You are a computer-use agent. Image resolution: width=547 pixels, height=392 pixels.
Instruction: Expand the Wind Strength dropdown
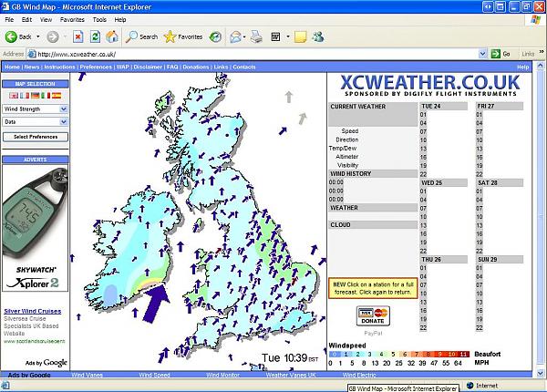(63, 108)
